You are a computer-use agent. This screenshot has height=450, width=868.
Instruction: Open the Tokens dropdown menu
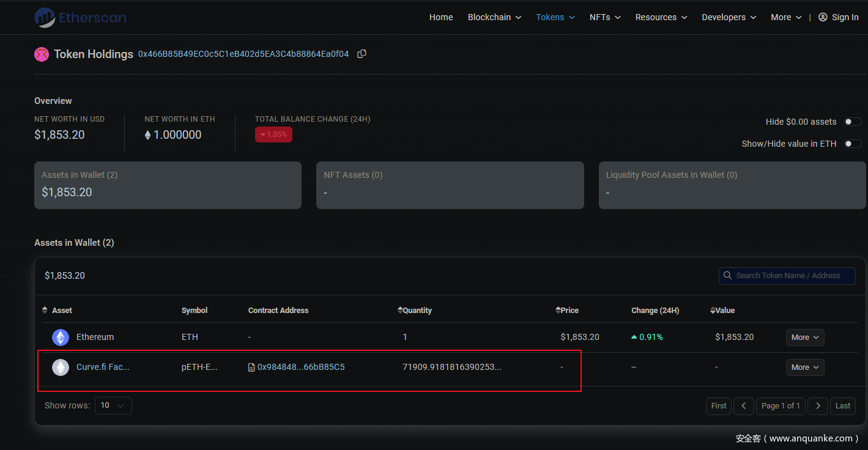pos(555,17)
